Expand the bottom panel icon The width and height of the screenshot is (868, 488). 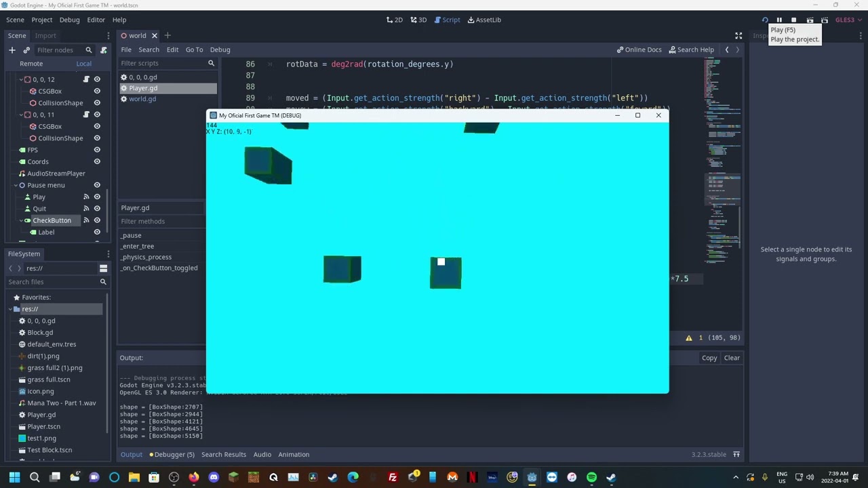click(736, 455)
